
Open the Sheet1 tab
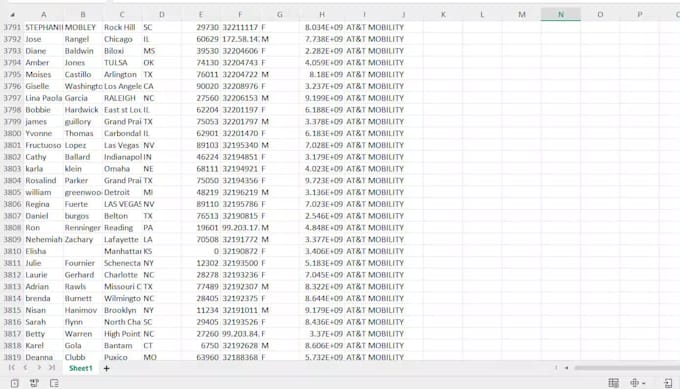tap(81, 368)
